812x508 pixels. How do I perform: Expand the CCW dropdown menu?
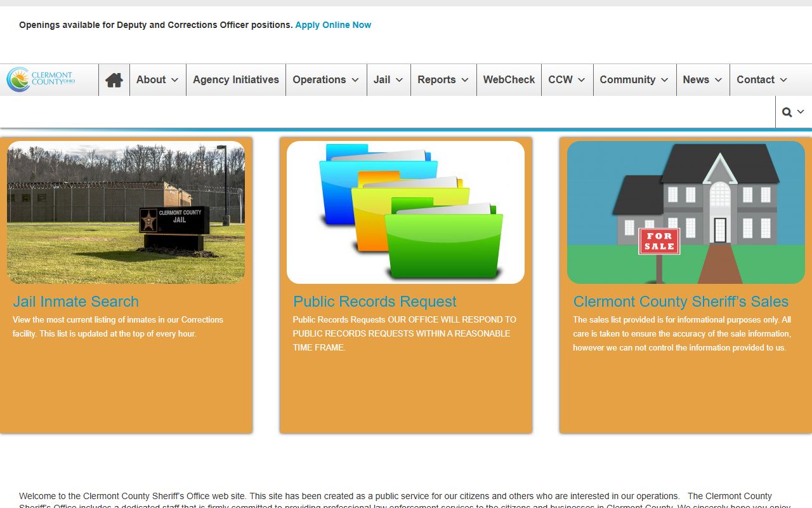[566, 80]
